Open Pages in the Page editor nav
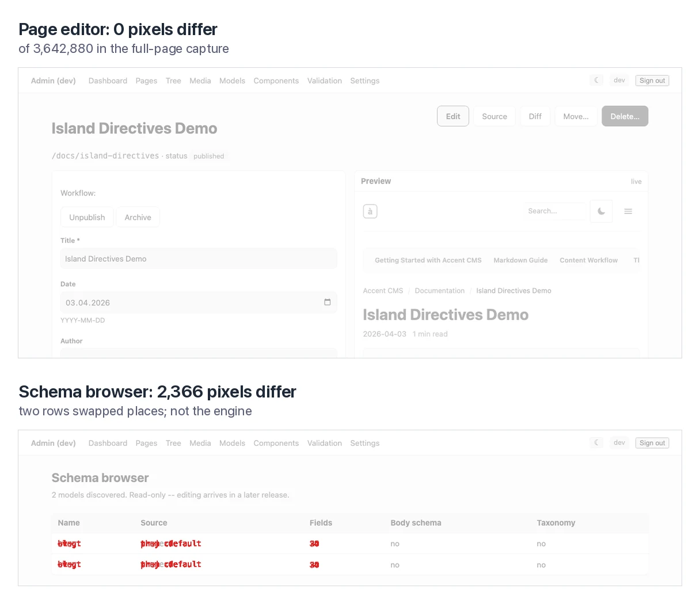The image size is (700, 604). click(x=146, y=81)
